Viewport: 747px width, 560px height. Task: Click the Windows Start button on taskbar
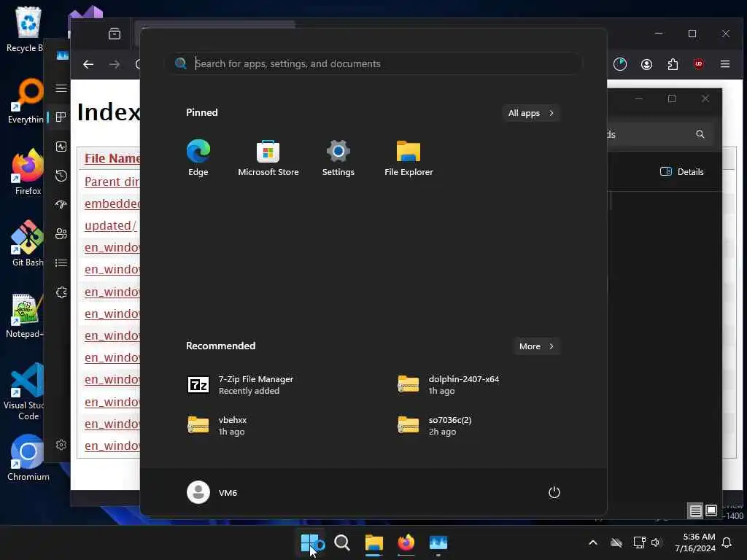310,542
